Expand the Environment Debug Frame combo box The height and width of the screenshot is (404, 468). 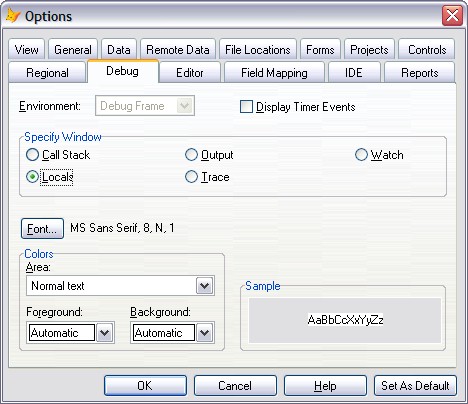point(145,106)
